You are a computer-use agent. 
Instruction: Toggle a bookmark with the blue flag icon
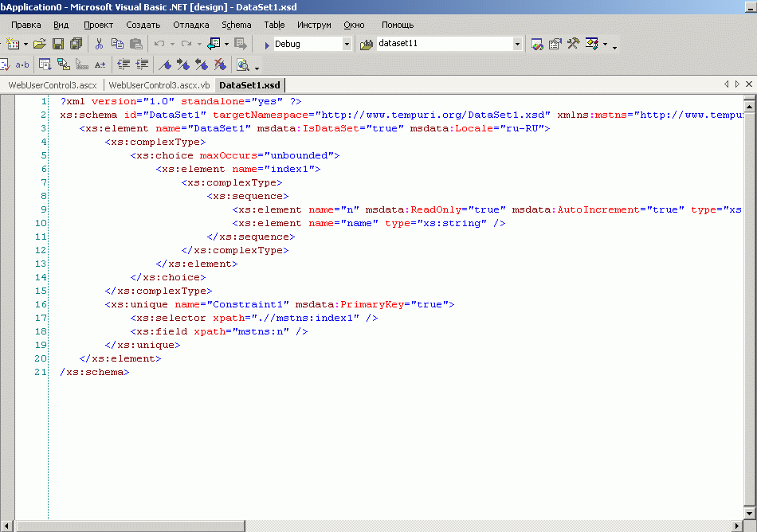(x=165, y=65)
